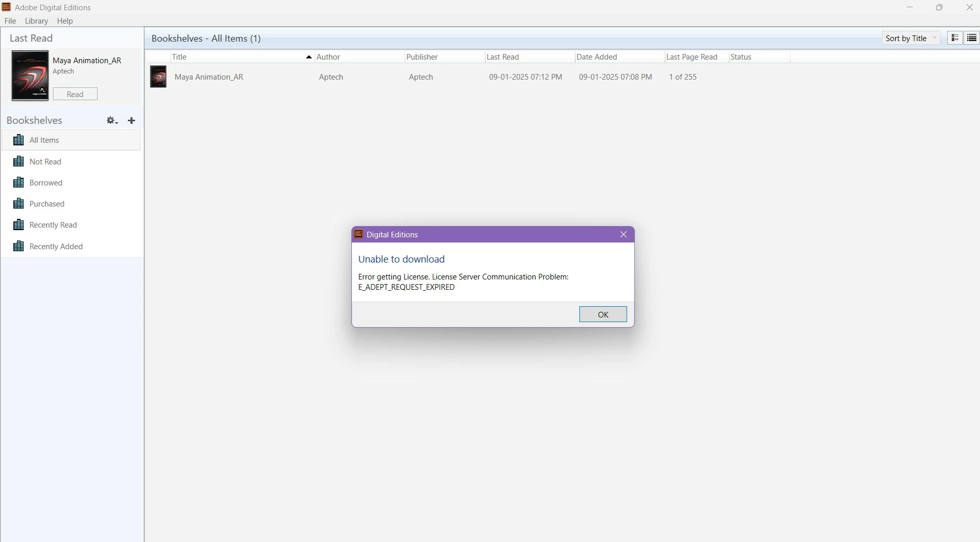Switch to list view
Image resolution: width=980 pixels, height=542 pixels.
[972, 38]
